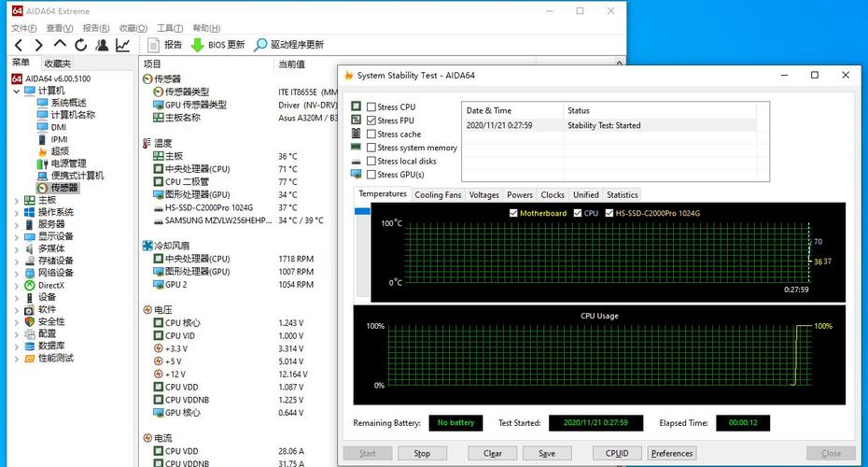Collapse the 计算机 tree node
The image size is (868, 467).
pyautogui.click(x=17, y=91)
